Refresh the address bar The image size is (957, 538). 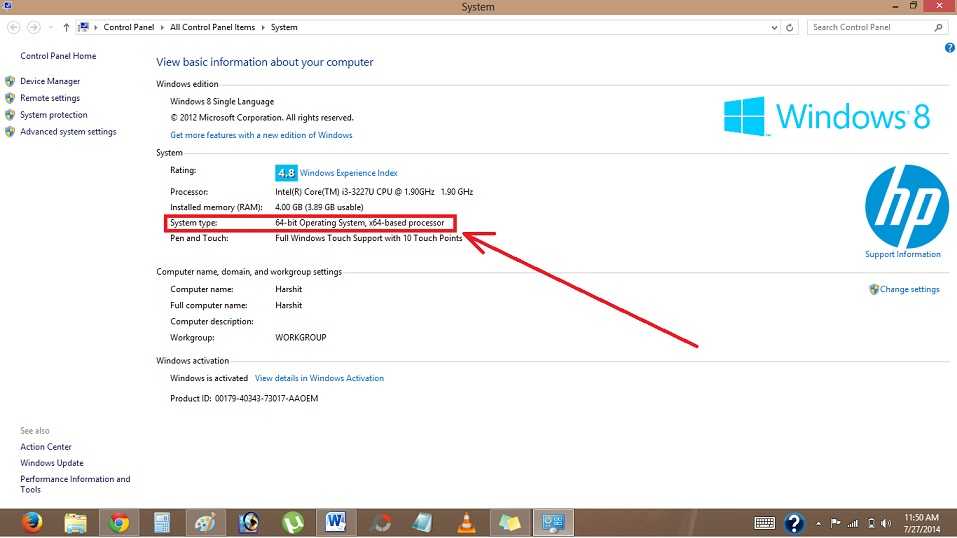pos(790,27)
